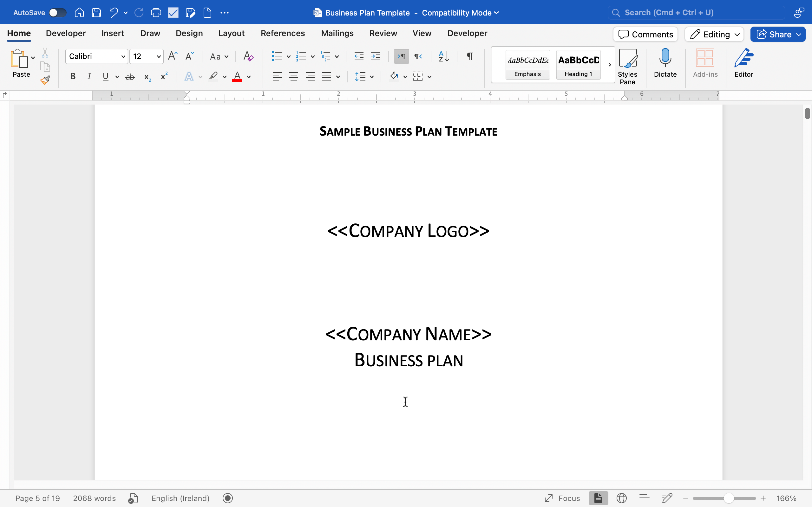The width and height of the screenshot is (812, 507).
Task: Click the Print icon in title bar
Action: coord(156,13)
